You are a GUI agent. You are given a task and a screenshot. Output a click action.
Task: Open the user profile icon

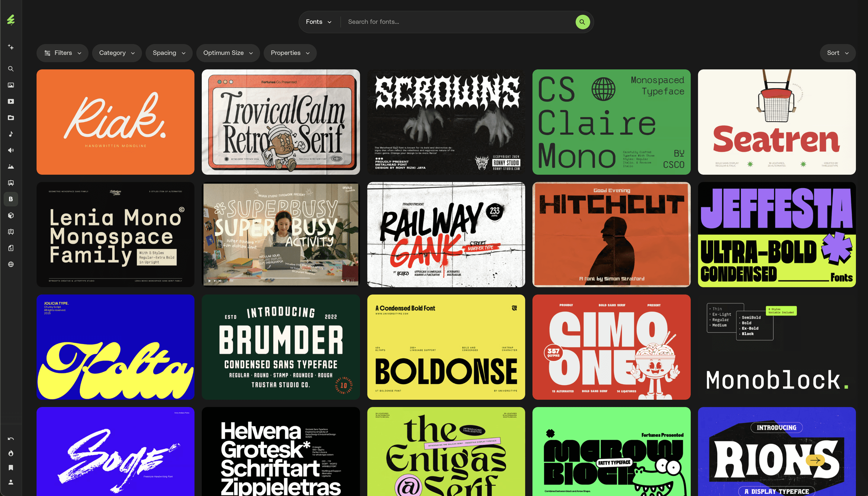point(11,482)
